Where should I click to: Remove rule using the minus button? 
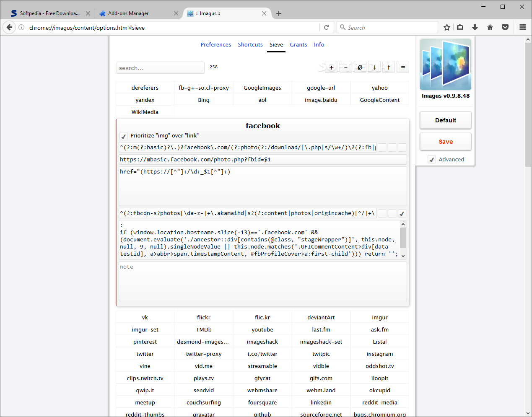click(345, 67)
